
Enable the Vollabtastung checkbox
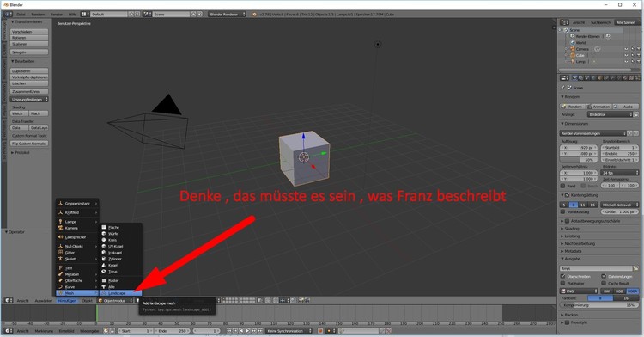point(562,212)
